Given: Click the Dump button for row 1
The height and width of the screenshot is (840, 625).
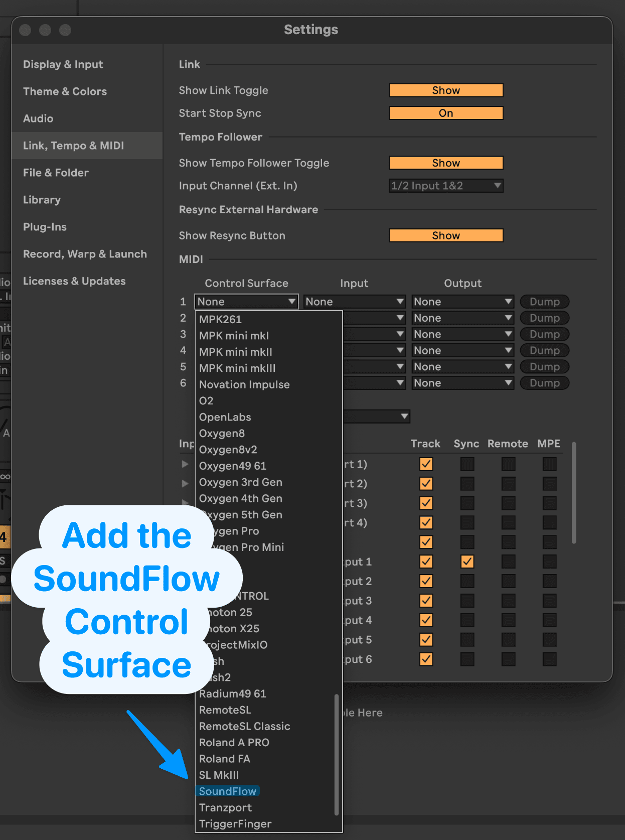Looking at the screenshot, I should [x=545, y=302].
